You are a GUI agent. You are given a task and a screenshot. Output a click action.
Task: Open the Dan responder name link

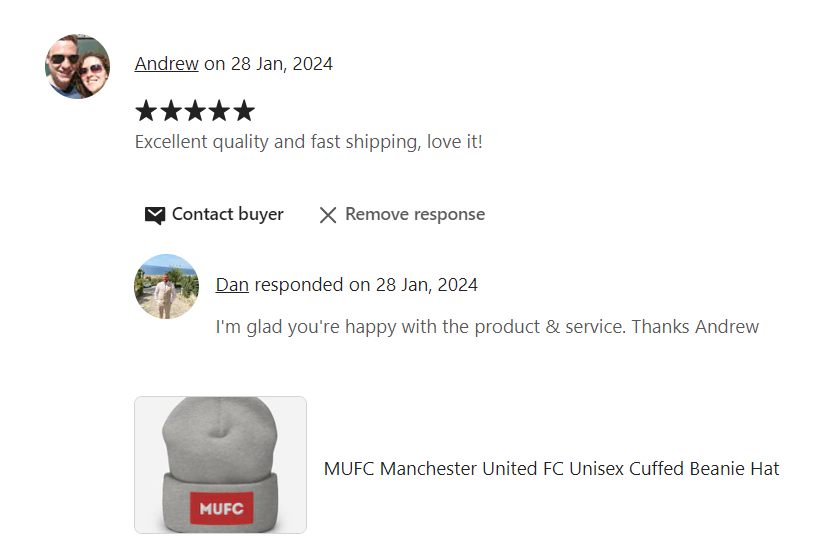click(232, 285)
